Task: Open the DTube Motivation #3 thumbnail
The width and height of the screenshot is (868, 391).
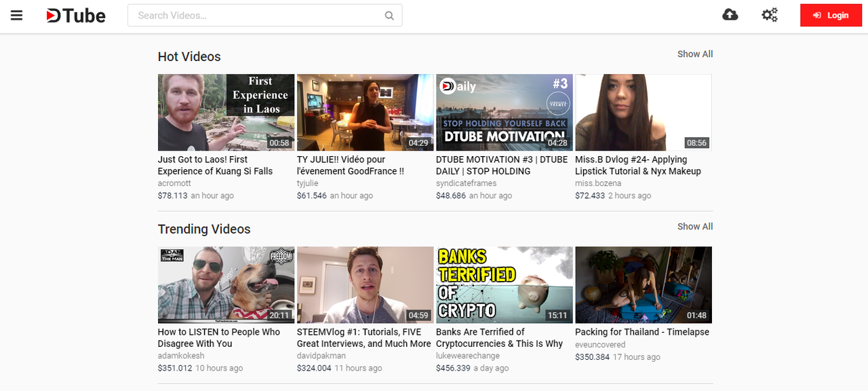Action: point(504,113)
